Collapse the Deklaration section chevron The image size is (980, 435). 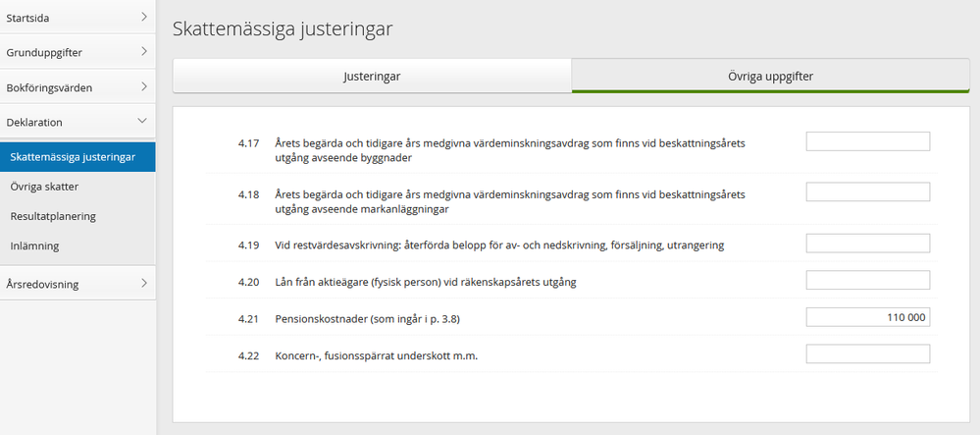[143, 121]
